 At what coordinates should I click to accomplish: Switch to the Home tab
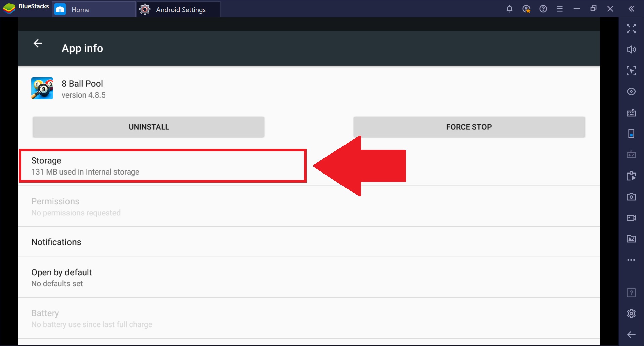coord(94,9)
